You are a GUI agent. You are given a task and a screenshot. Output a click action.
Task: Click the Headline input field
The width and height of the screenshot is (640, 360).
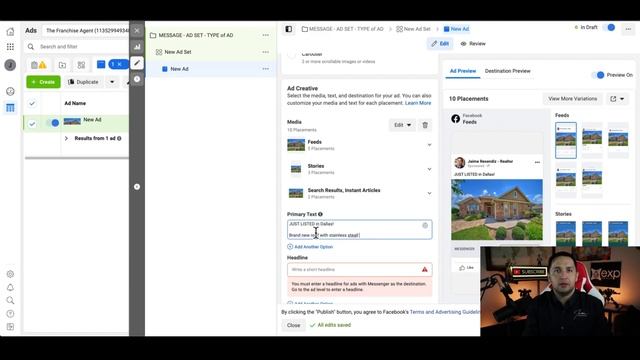point(360,269)
